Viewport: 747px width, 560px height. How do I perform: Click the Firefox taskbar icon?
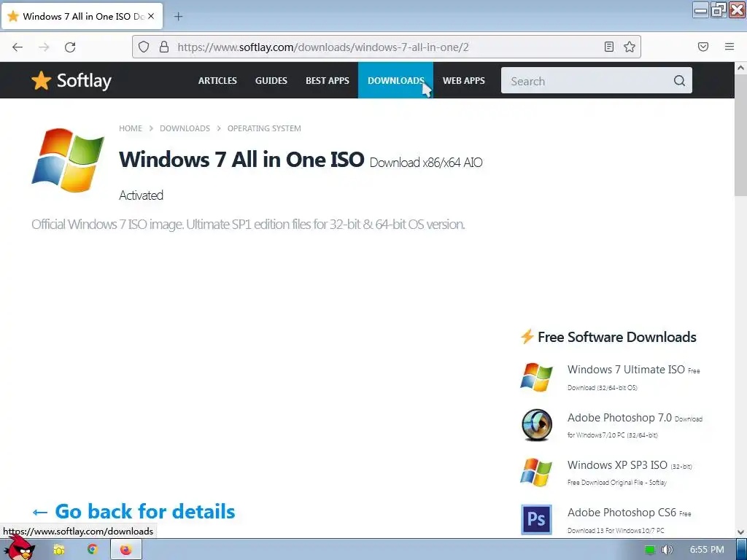coord(125,550)
